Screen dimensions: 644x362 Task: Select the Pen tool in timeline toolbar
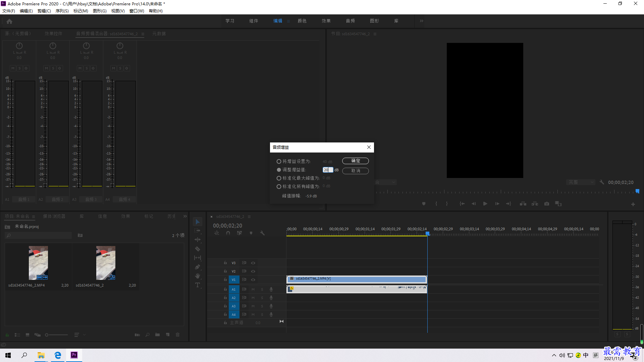point(198,267)
